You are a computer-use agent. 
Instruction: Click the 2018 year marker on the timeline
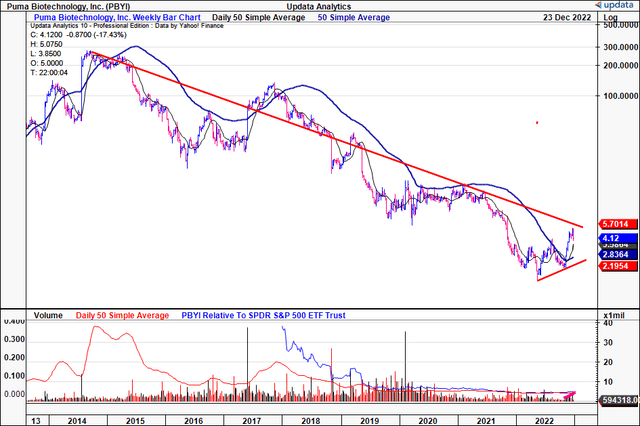point(311,421)
